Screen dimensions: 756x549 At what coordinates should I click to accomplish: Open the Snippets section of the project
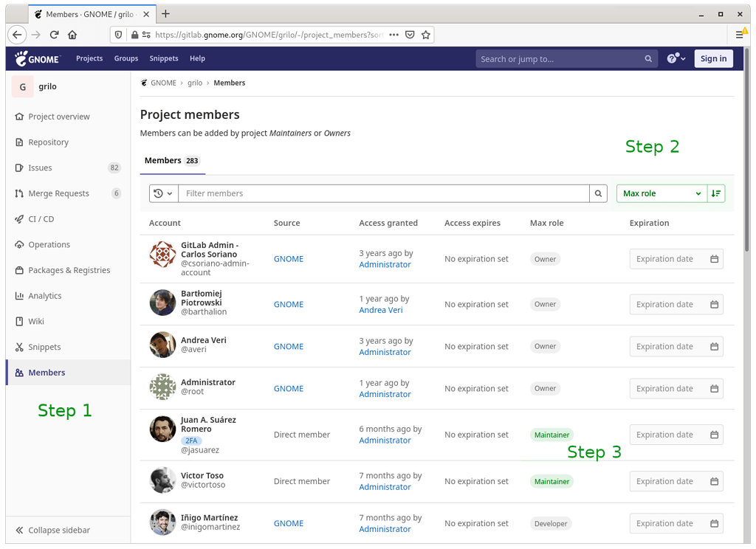pyautogui.click(x=43, y=347)
